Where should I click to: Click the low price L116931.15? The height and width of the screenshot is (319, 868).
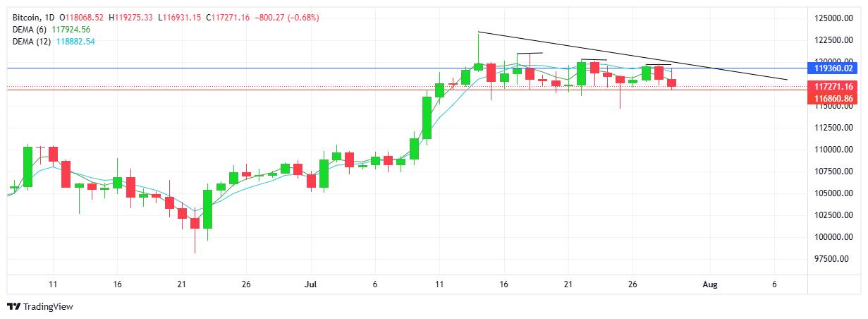pos(179,17)
